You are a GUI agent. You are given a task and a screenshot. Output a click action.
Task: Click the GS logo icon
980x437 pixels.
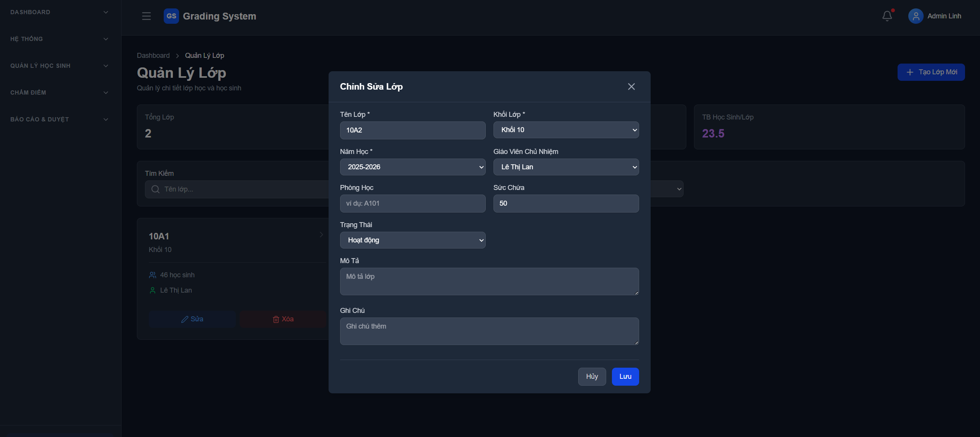pyautogui.click(x=171, y=16)
